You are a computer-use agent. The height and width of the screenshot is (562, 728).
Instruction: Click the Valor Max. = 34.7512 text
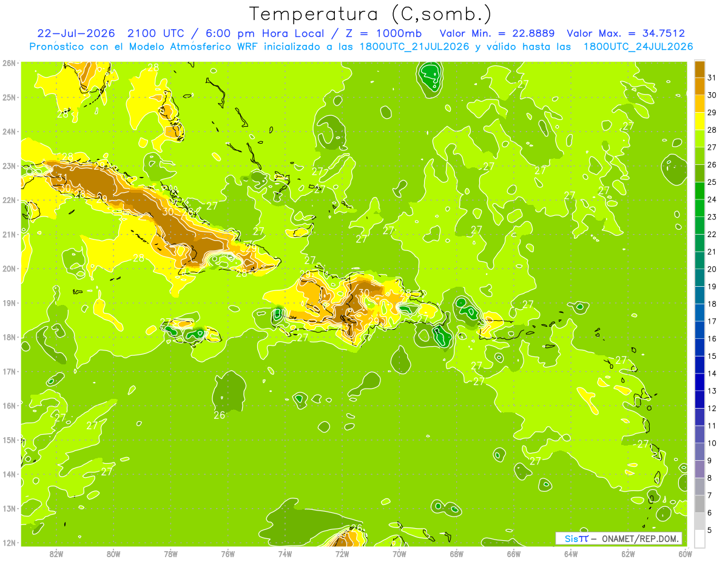626,33
